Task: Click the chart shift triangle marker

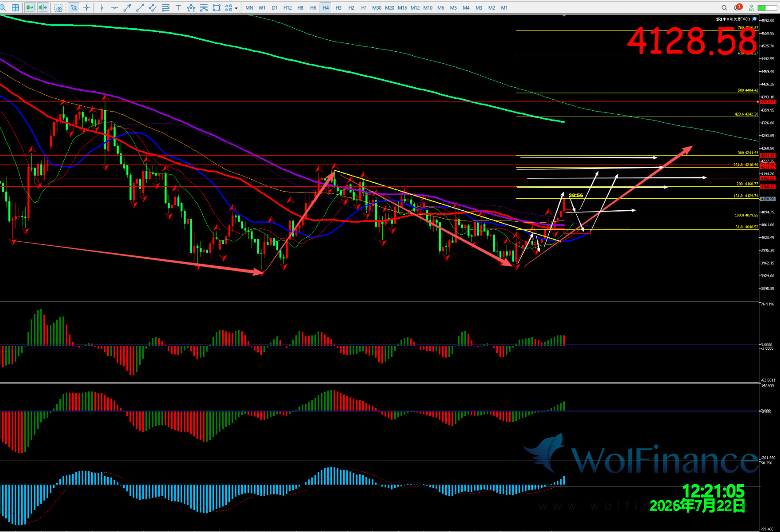Action: click(x=564, y=15)
